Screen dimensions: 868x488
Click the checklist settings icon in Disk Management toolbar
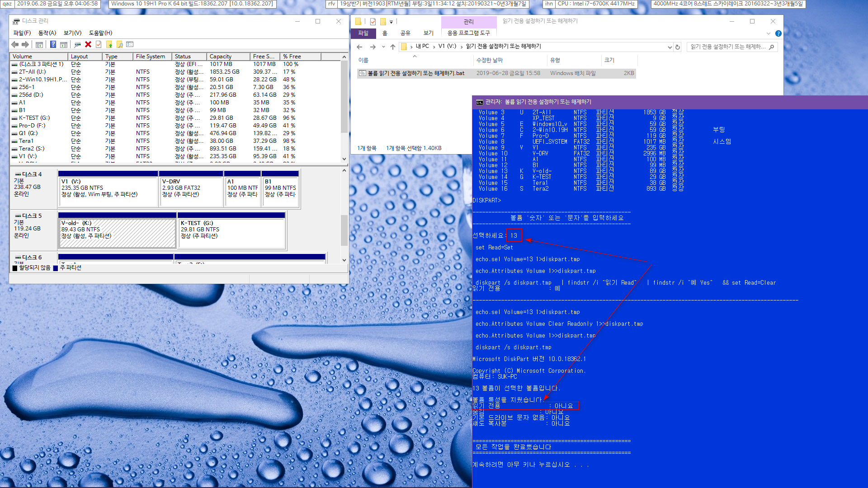coord(130,44)
